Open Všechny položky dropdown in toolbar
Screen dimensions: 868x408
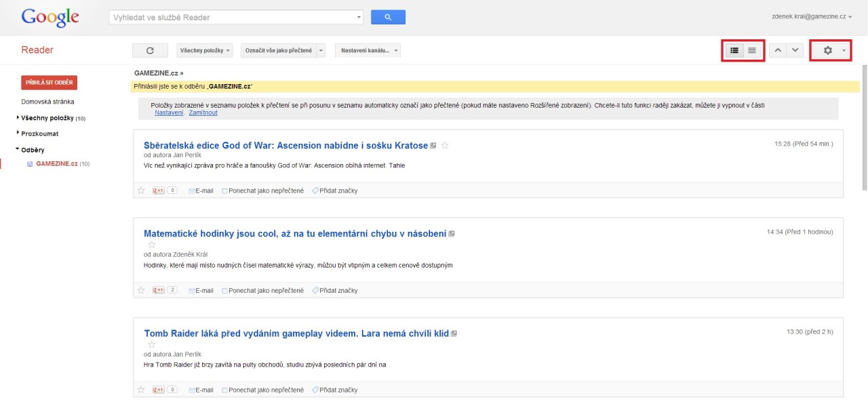204,50
